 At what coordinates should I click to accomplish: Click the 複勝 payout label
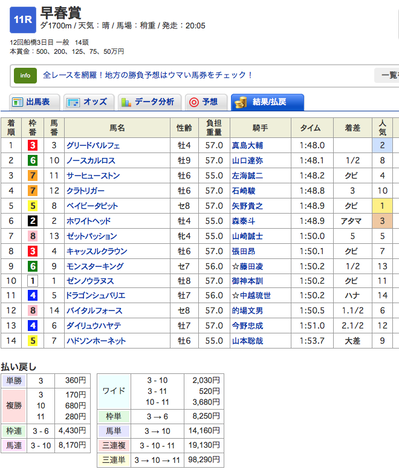pos(14,406)
